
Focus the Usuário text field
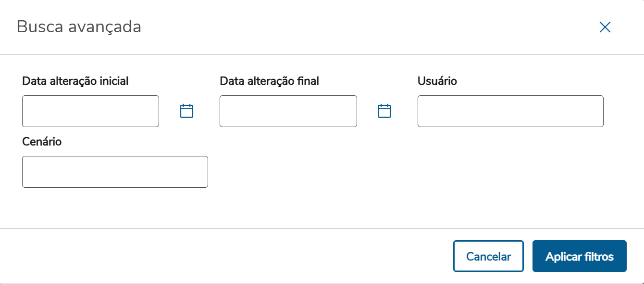[510, 111]
